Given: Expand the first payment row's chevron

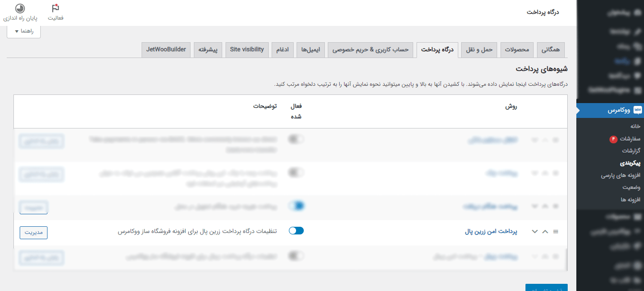Looking at the screenshot, I should point(535,139).
